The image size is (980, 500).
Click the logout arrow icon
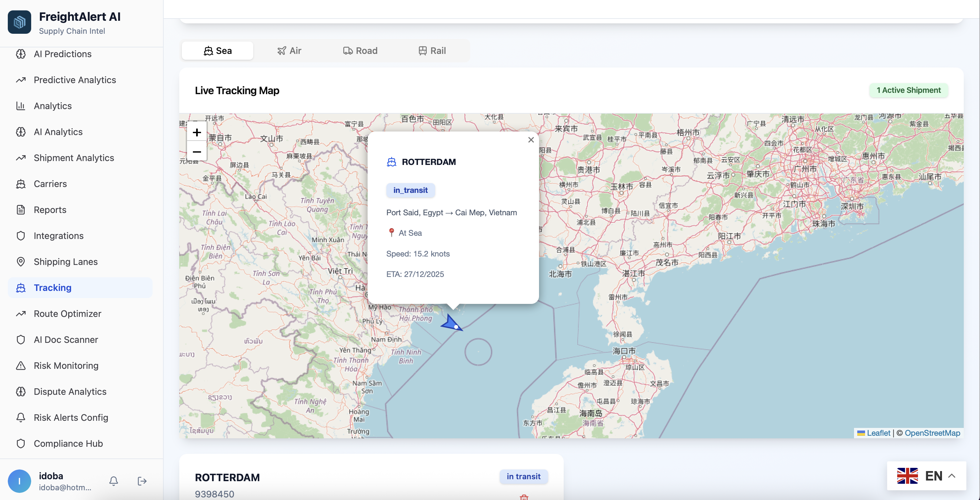tap(142, 481)
